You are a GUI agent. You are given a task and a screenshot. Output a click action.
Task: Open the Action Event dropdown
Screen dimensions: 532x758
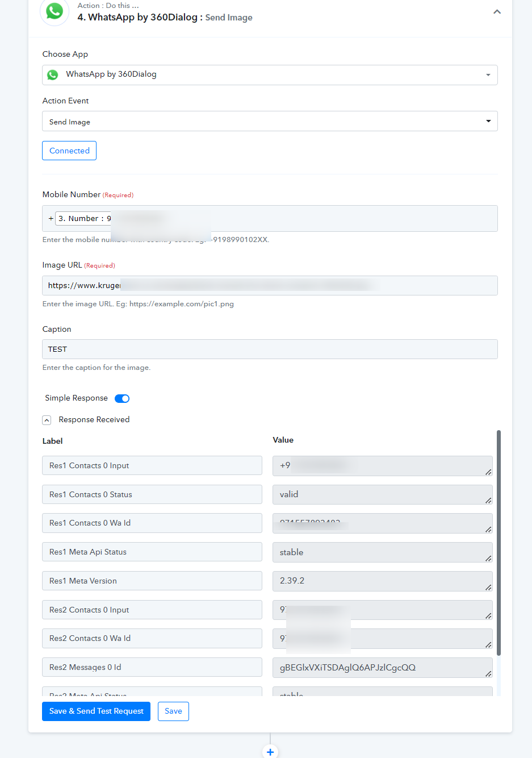click(270, 121)
